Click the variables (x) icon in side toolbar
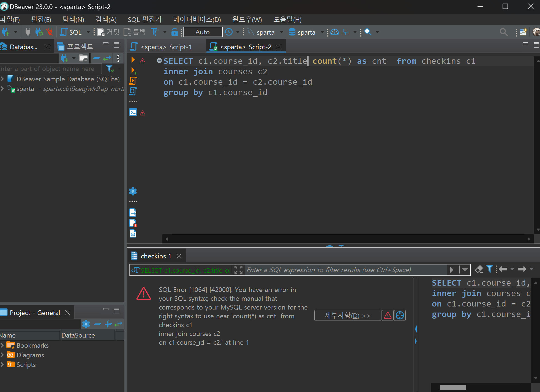This screenshot has height=392, width=540. (x=133, y=233)
